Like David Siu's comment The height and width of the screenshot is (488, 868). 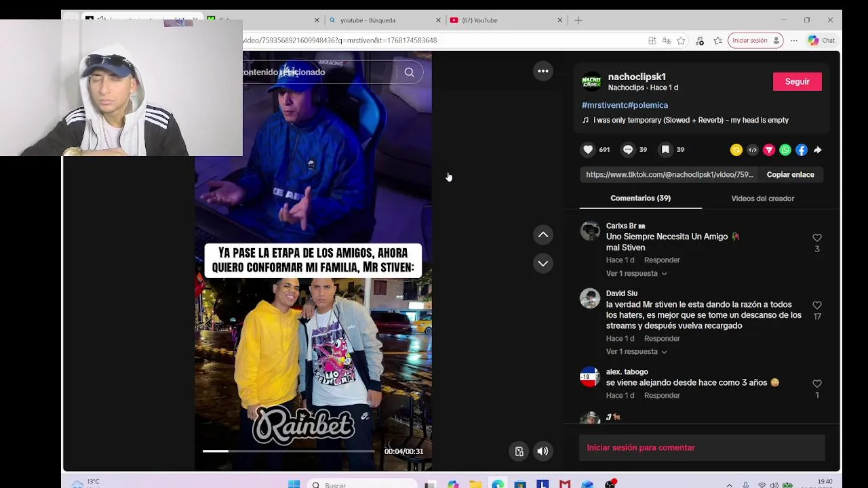(x=817, y=306)
